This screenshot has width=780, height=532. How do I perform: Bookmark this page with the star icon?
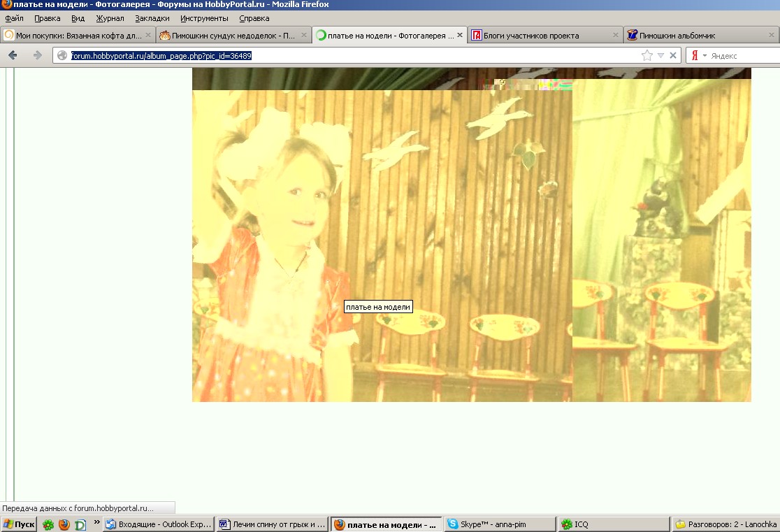pyautogui.click(x=647, y=55)
